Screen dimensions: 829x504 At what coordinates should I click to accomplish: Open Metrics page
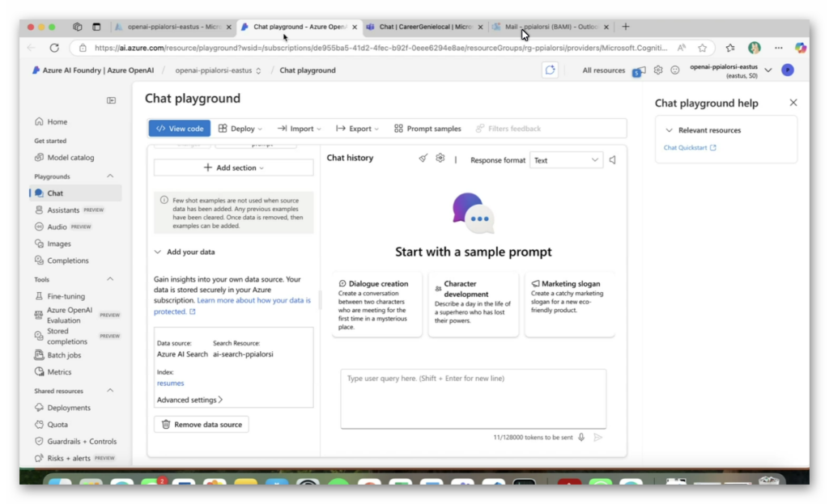tap(58, 372)
